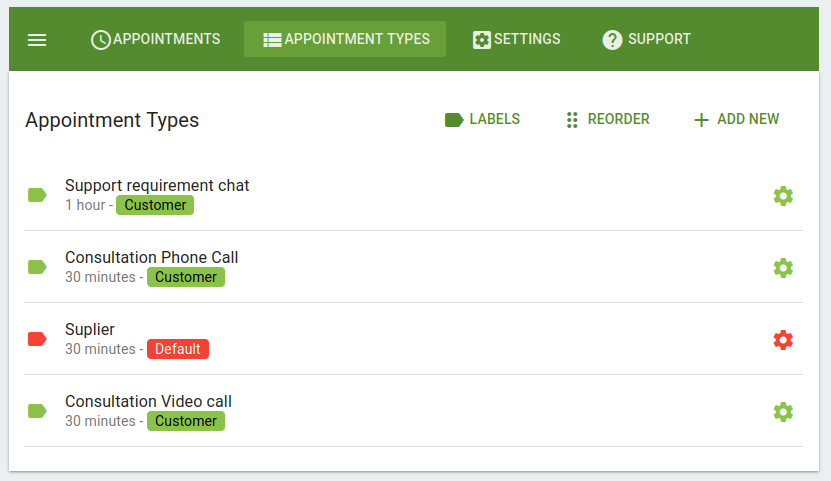Open gear settings for Consultation Video call
The image size is (831, 481).
click(783, 412)
